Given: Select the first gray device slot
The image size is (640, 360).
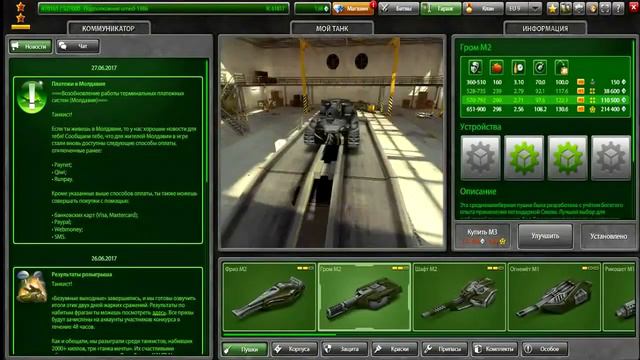Looking at the screenshot, I should (480, 158).
